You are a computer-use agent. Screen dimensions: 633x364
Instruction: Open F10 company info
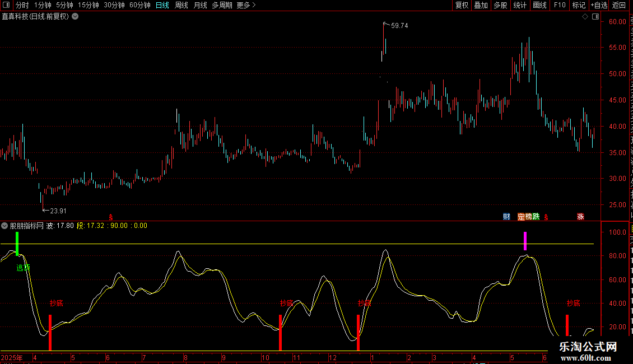coord(560,5)
